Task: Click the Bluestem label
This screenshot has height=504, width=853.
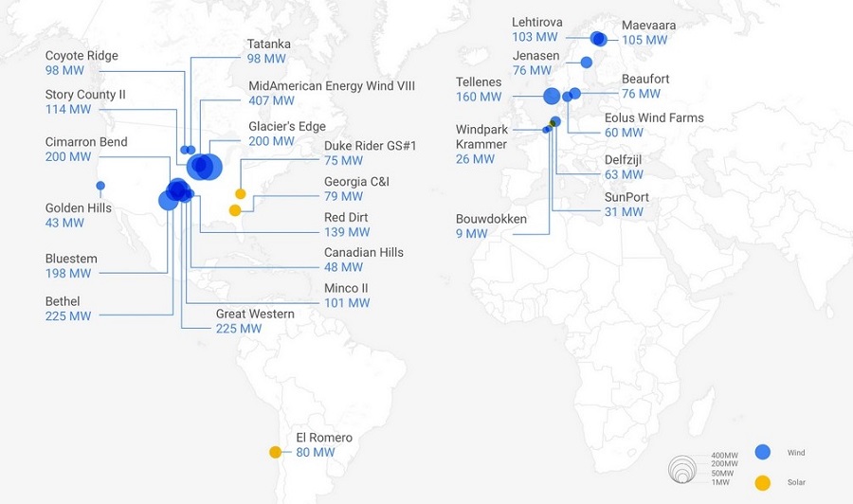Action: click(71, 259)
